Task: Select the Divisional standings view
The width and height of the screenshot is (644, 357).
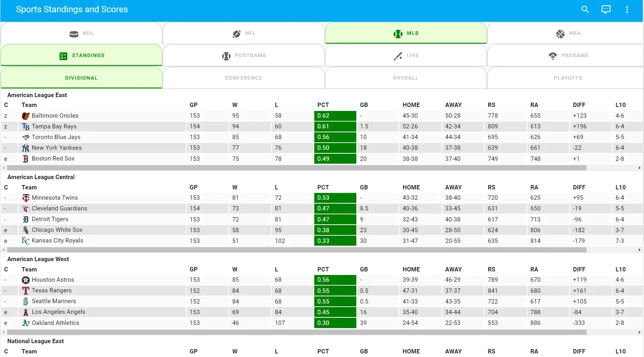Action: click(x=81, y=78)
